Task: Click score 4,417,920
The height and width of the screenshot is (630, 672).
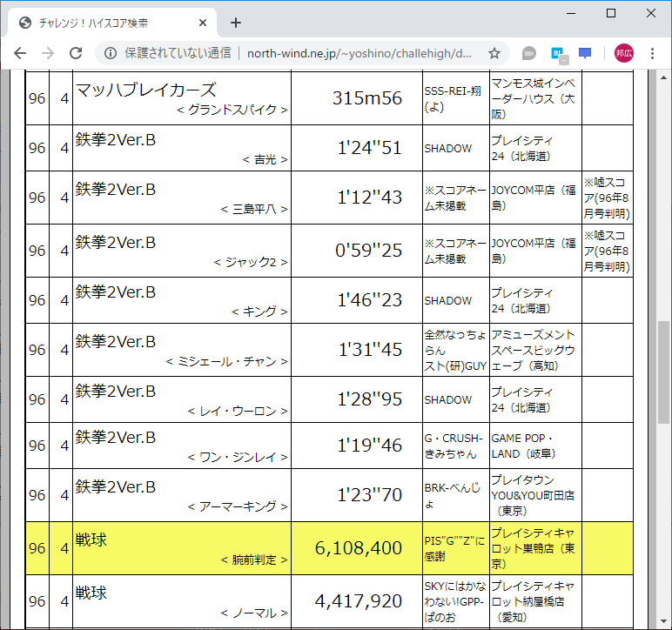Action: point(359,601)
